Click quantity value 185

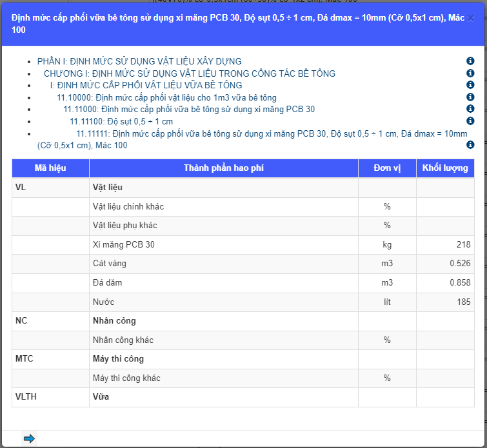tap(463, 302)
